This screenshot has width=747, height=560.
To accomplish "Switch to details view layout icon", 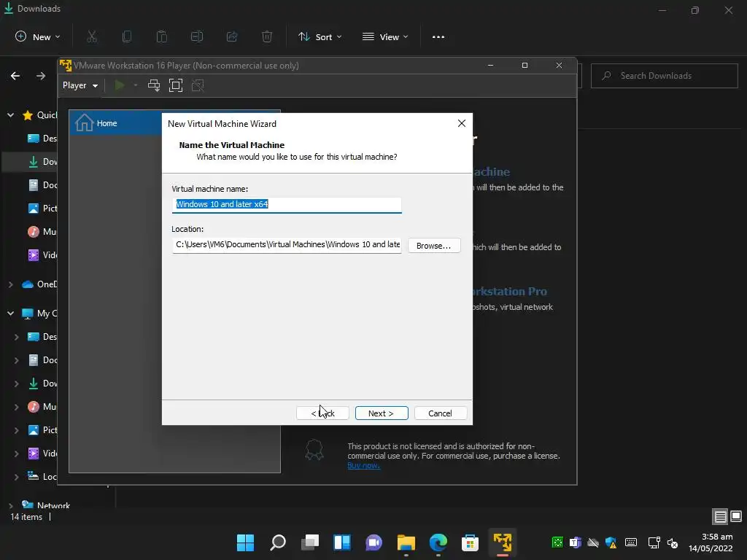I will 720,517.
